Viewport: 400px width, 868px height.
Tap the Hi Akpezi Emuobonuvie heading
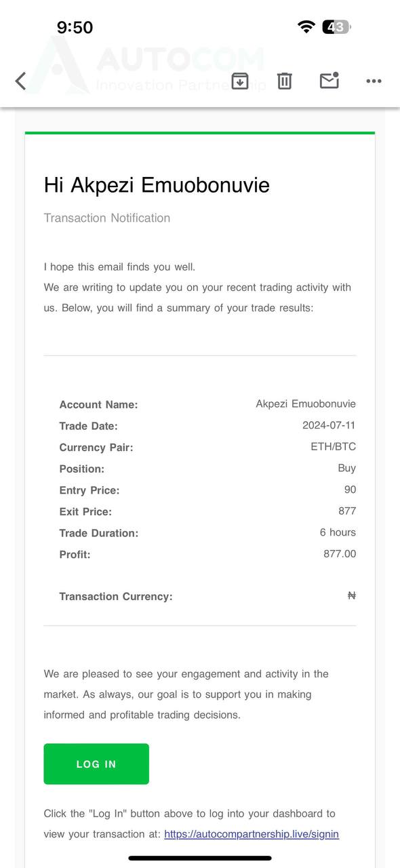tap(157, 184)
